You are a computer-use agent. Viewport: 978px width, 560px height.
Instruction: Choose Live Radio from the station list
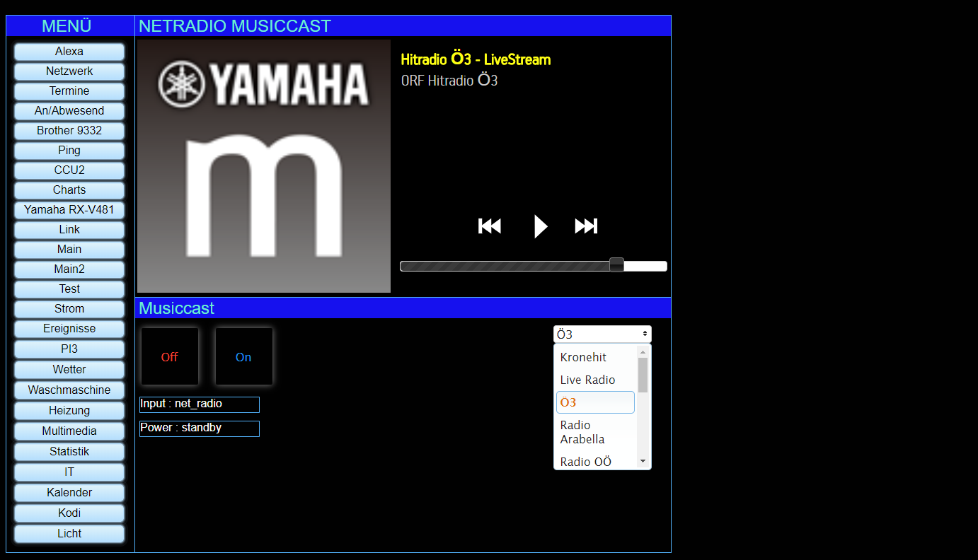point(595,380)
